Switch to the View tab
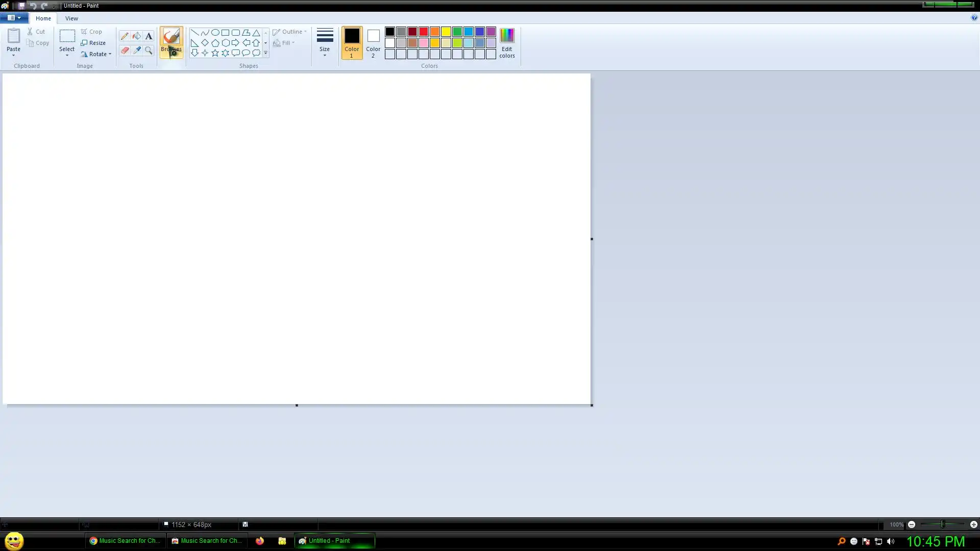 coord(71,18)
